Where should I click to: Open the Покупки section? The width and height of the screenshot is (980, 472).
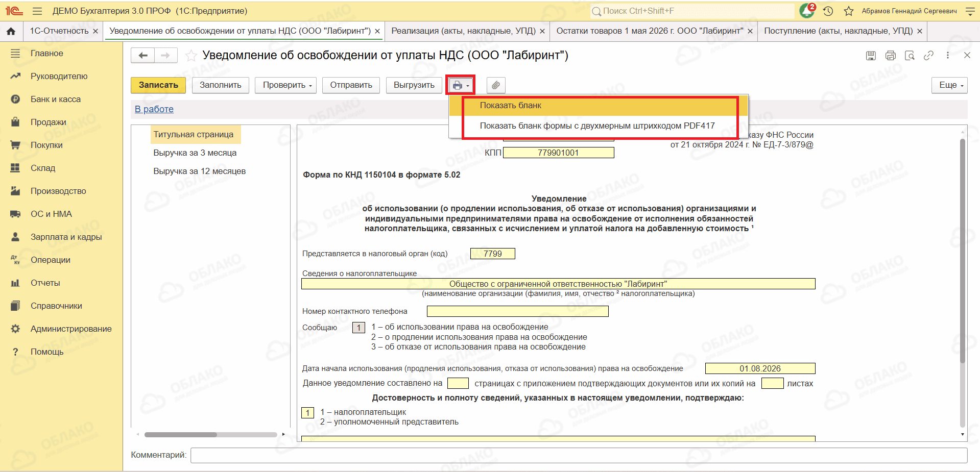pos(46,145)
